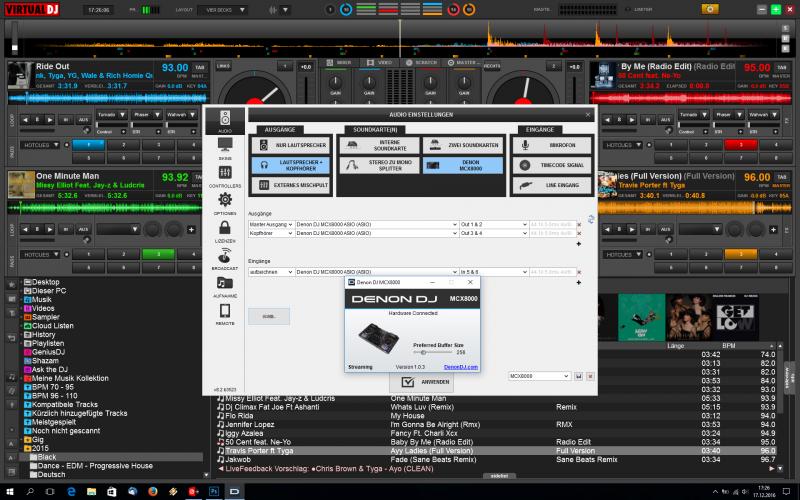
Task: Open the DenonDJ.com link
Action: coord(461,367)
